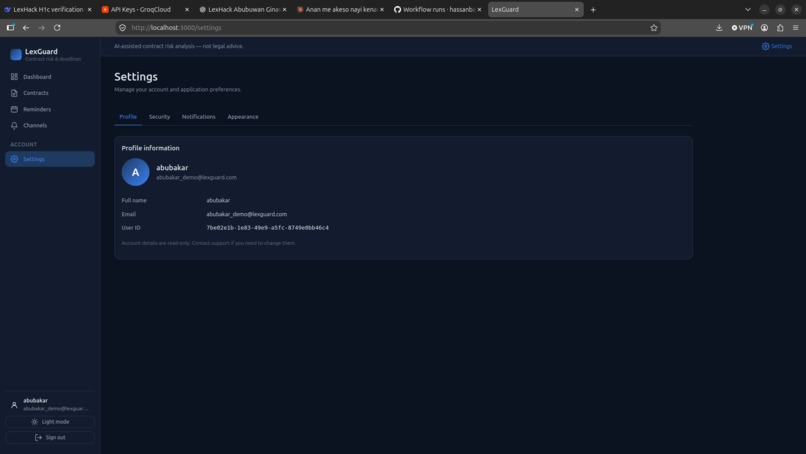This screenshot has width=806, height=454.
Task: Open the Dashboard page in sidebar
Action: (50, 77)
